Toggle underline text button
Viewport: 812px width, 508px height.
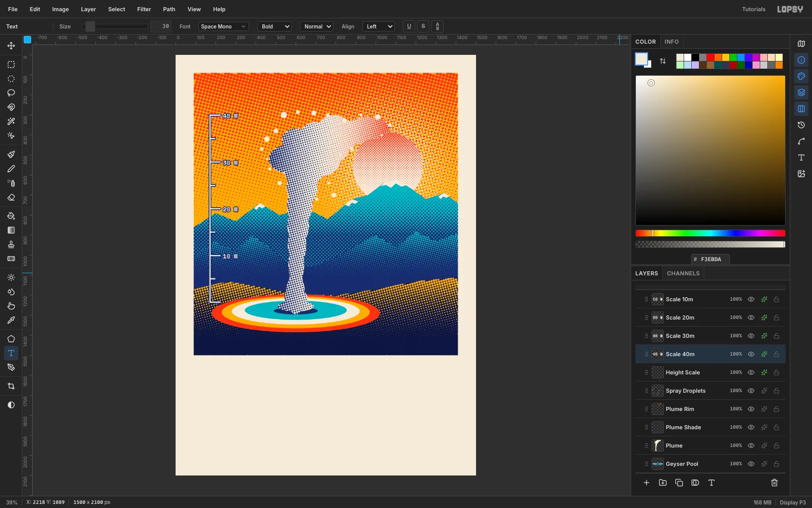pos(409,26)
